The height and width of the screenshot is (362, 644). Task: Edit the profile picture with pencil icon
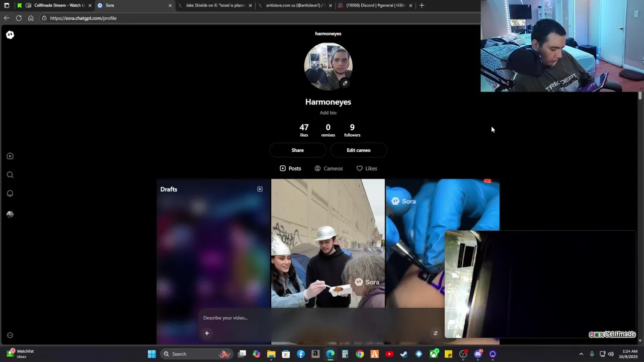(x=345, y=83)
